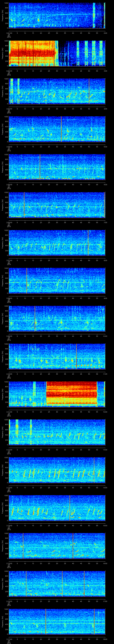This screenshot has width=114, height=644.
Task: Click the '2:10:00' time label
Action: click(x=9, y=374)
